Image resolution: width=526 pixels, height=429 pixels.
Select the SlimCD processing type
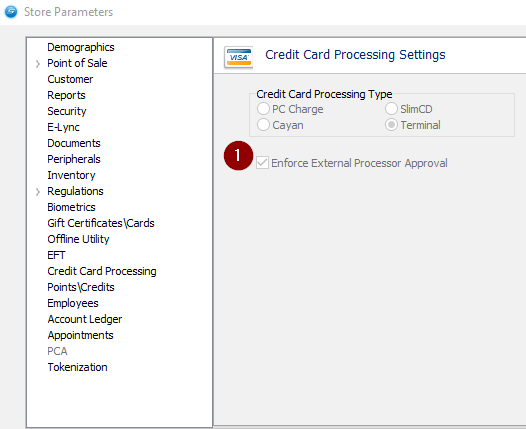coord(391,109)
